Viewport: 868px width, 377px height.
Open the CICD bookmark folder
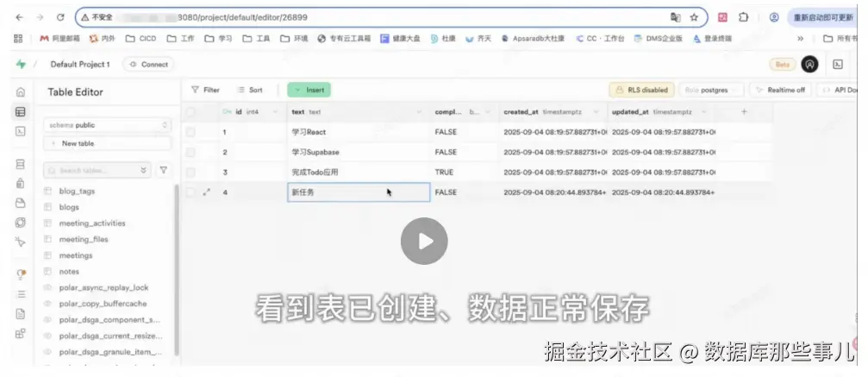(x=141, y=38)
